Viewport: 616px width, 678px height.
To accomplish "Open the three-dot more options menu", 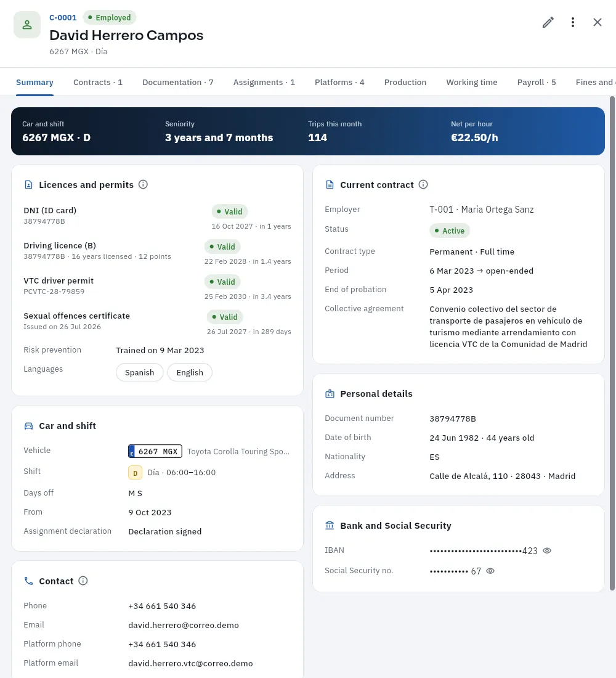I will pos(573,22).
